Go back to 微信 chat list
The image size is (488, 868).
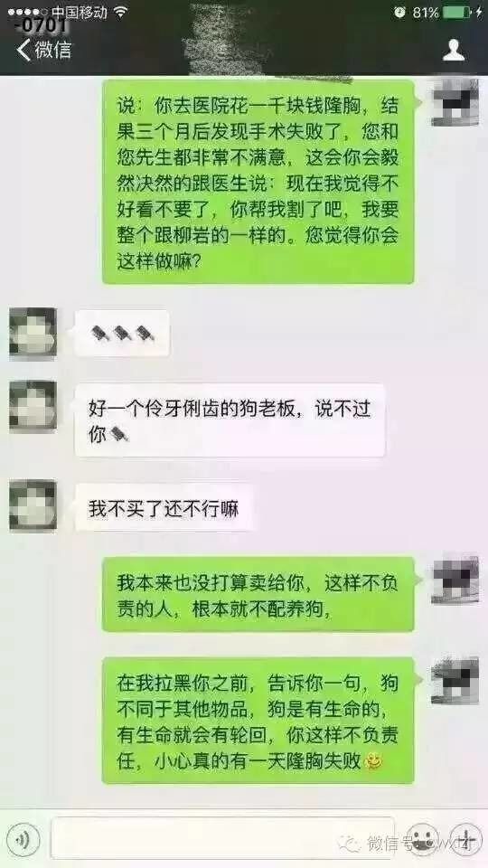(44, 50)
